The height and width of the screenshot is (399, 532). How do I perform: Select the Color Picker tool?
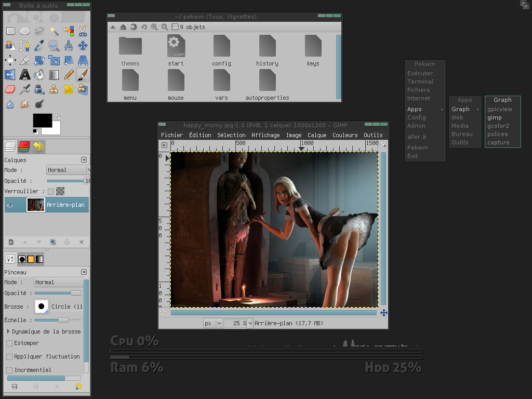coord(39,46)
